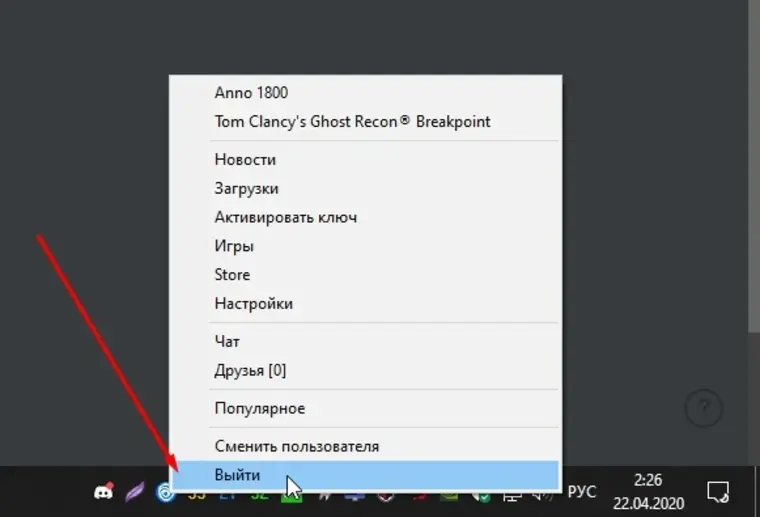
Task: Click the round question mark help button
Action: [704, 408]
